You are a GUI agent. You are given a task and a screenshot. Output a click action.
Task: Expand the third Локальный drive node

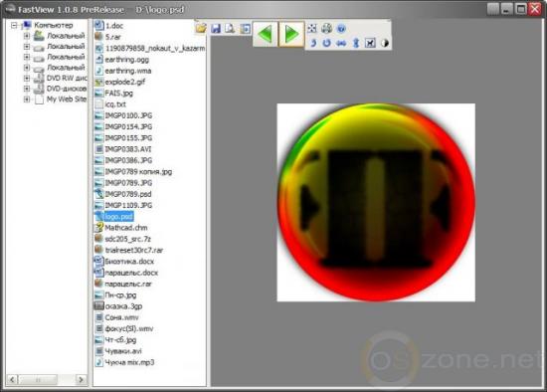[x=27, y=57]
